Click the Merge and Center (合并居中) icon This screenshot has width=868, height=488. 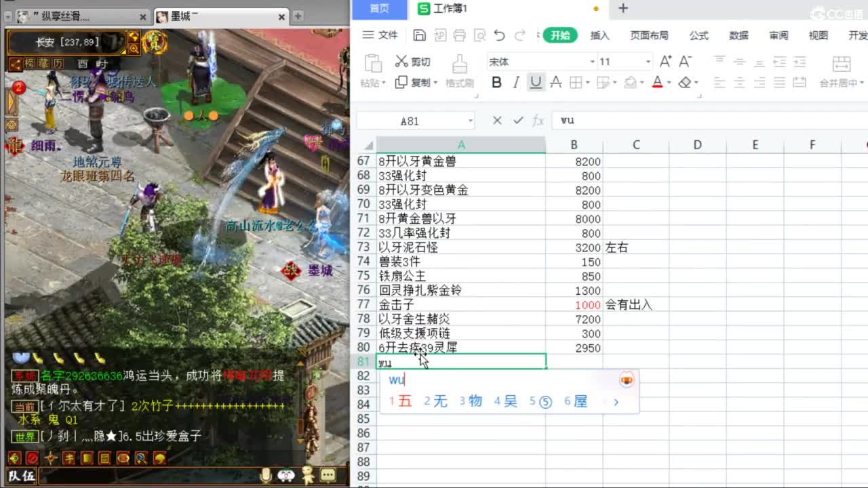click(x=842, y=64)
